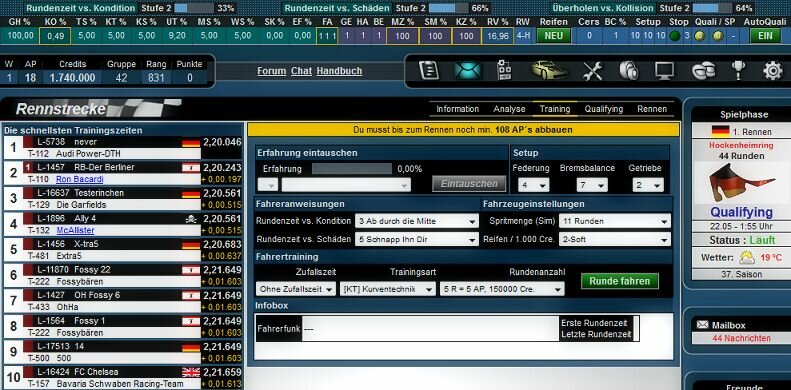Open the McAllister driver link
The height and width of the screenshot is (390, 791).
click(x=75, y=231)
